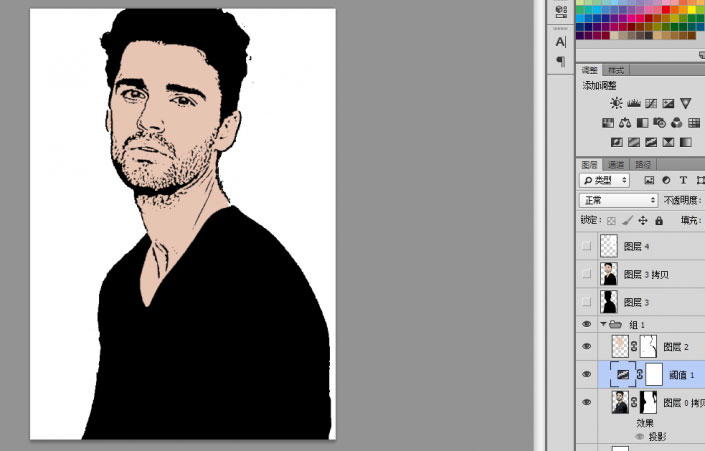Add a Threshold adjustment layer
The image size is (705, 451).
point(651,143)
